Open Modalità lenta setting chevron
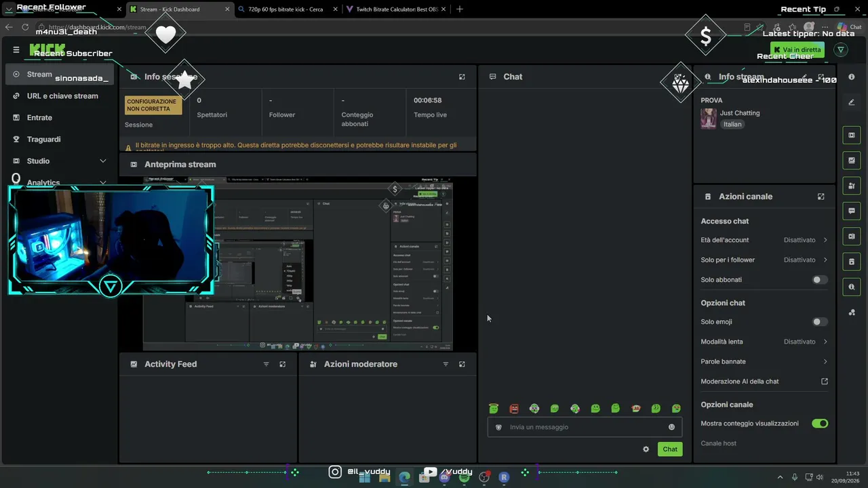 pos(825,342)
